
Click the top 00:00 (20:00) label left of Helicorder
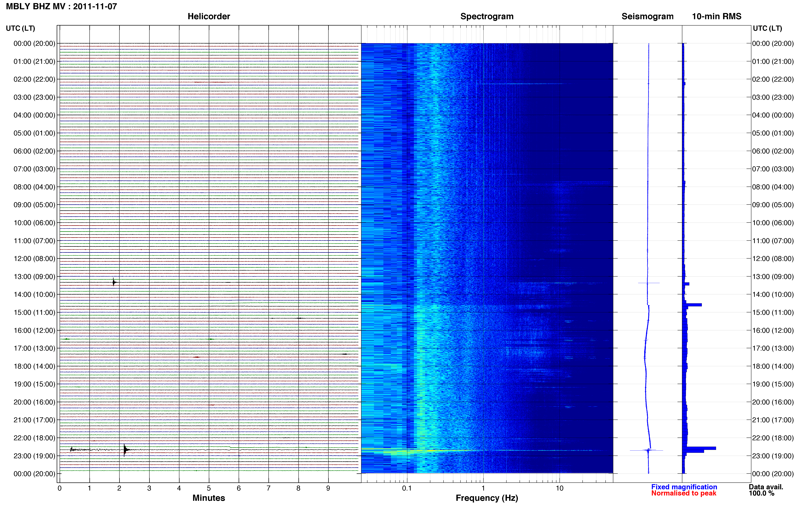pyautogui.click(x=34, y=43)
